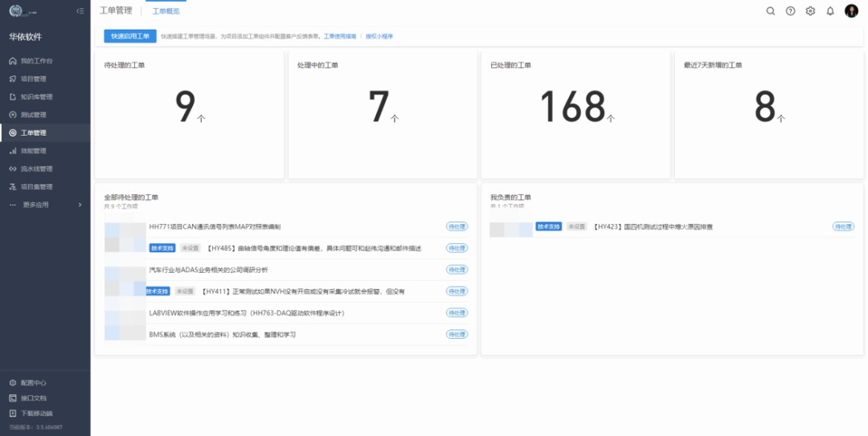Viewport: 868px width, 436px height.
Task: Open the notifications bell
Action: tap(830, 11)
